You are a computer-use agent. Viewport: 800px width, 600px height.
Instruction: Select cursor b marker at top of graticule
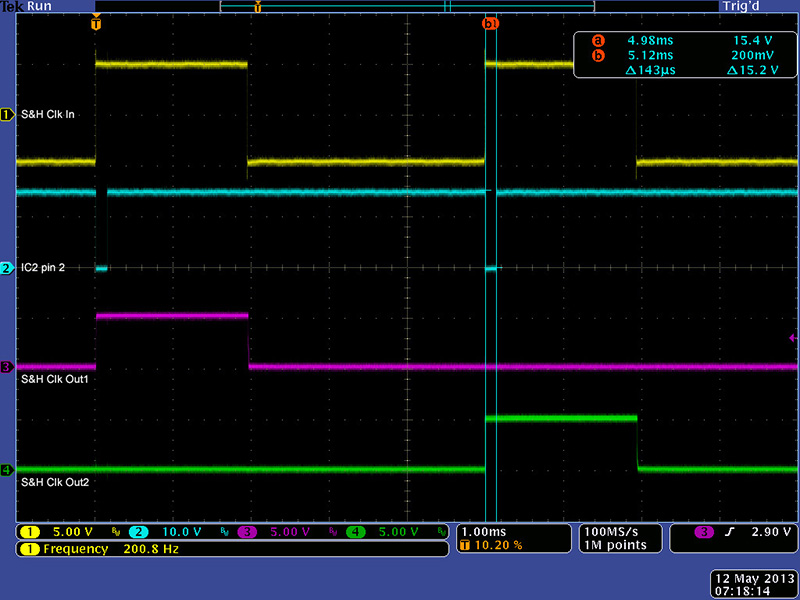[x=490, y=23]
